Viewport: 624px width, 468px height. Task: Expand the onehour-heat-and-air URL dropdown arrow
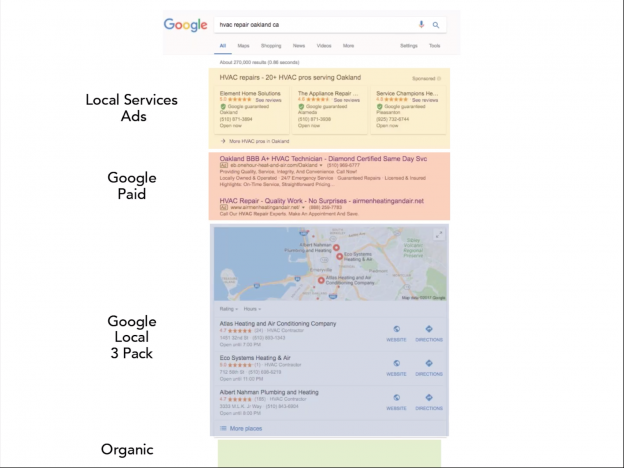[321, 165]
